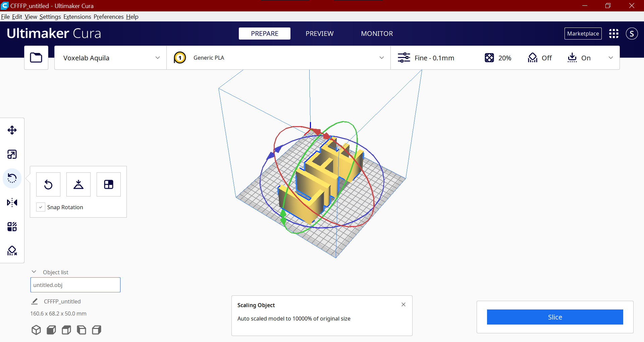
Task: Switch to left side view icon
Action: tap(82, 330)
